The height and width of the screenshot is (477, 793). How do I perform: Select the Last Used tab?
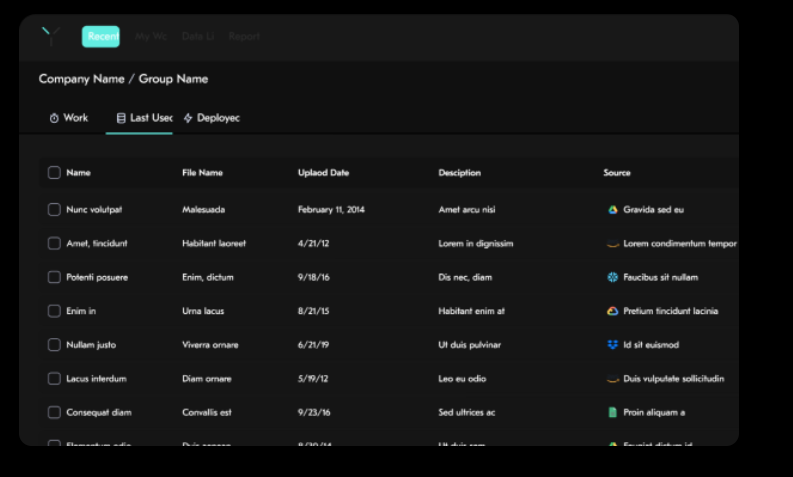tap(144, 118)
